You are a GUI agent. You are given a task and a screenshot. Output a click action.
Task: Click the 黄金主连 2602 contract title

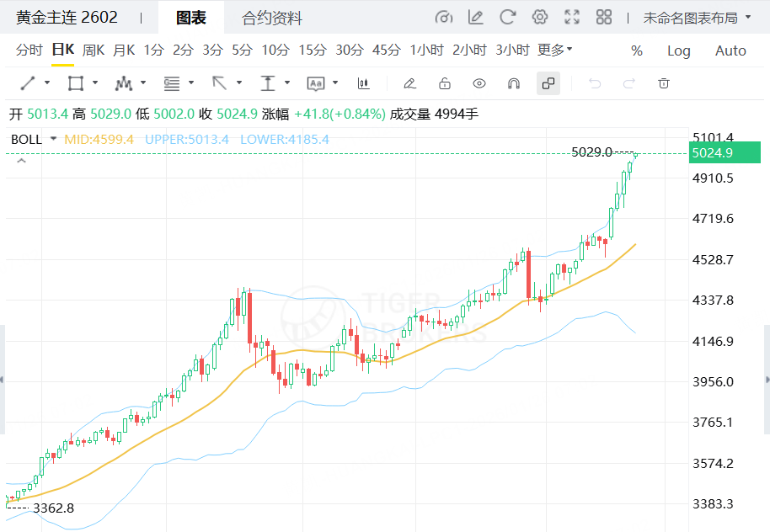point(67,18)
